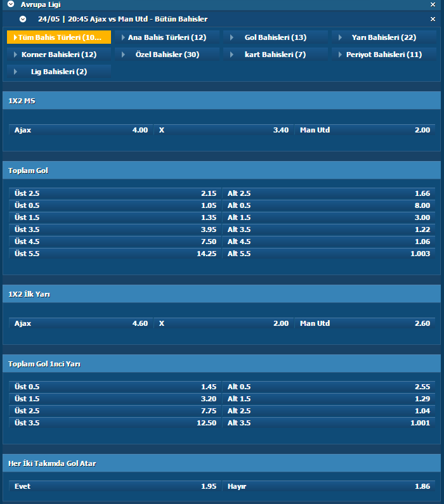Bet on Ajax at 4.60 in first half
This screenshot has height=504, width=444.
[x=81, y=323]
